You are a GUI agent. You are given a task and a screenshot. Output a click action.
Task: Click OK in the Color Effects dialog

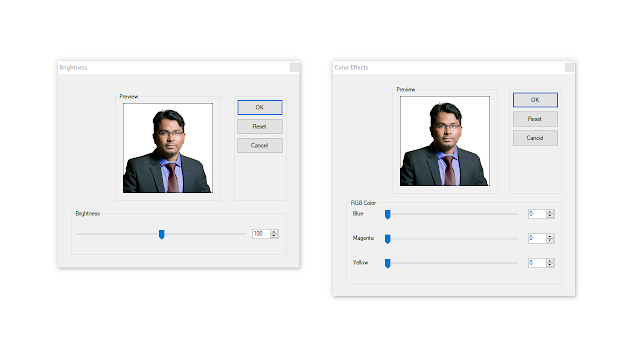[x=535, y=100]
